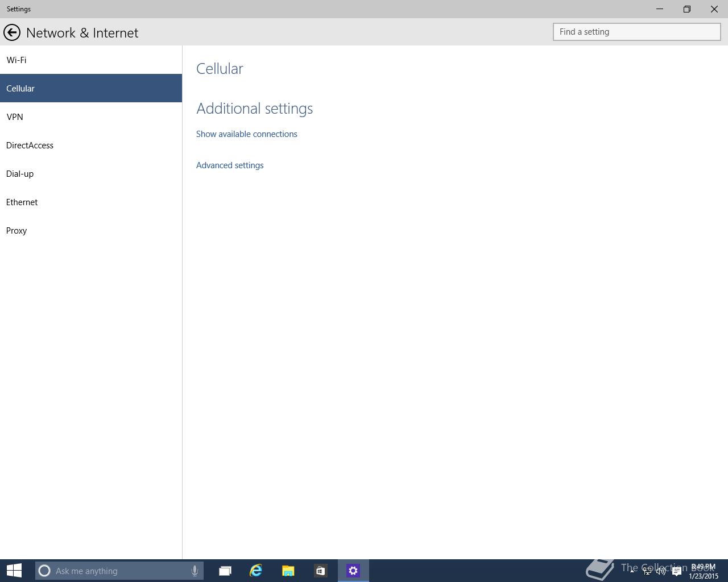Viewport: 728px width, 582px height.
Task: Click the Cortana circle icon
Action: (x=44, y=571)
